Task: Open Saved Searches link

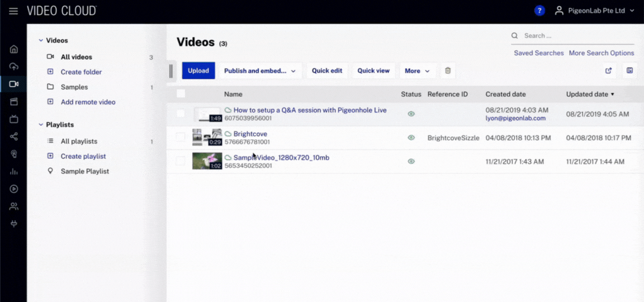Action: pos(539,53)
